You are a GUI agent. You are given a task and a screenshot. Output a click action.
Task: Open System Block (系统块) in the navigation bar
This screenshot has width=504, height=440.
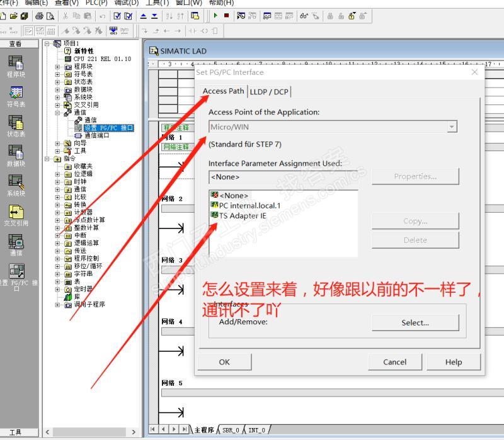[15, 185]
